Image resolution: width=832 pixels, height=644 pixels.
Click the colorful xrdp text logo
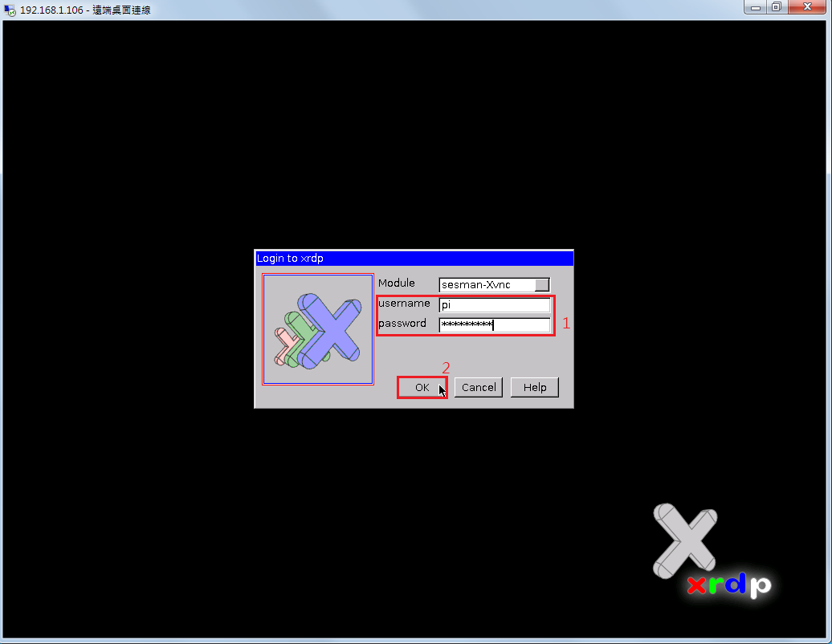tap(728, 585)
